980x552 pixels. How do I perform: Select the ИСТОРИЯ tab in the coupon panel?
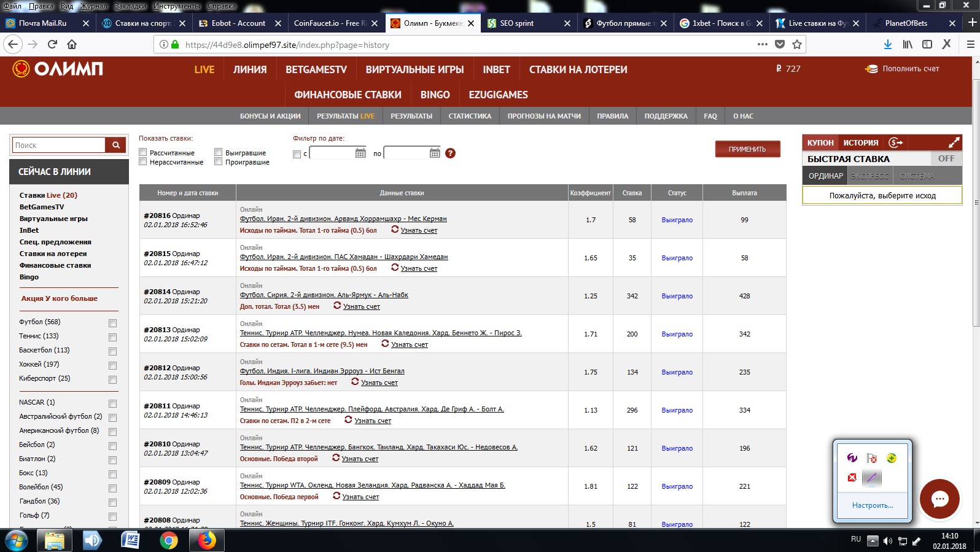click(x=860, y=142)
